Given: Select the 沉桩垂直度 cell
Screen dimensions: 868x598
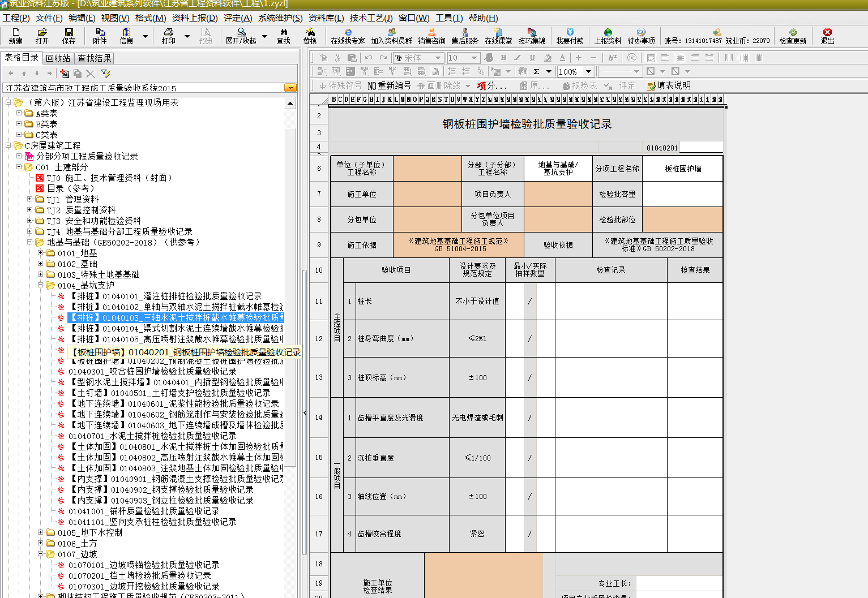Looking at the screenshot, I should (x=402, y=458).
